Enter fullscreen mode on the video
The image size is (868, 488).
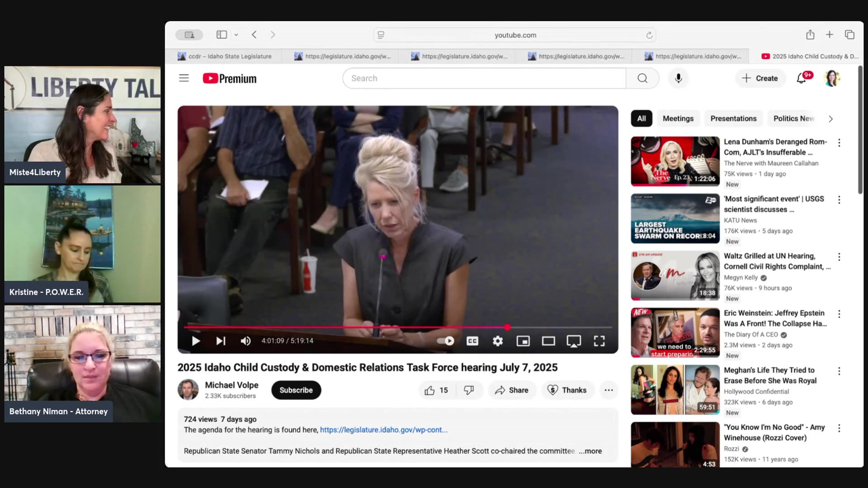pyautogui.click(x=599, y=341)
